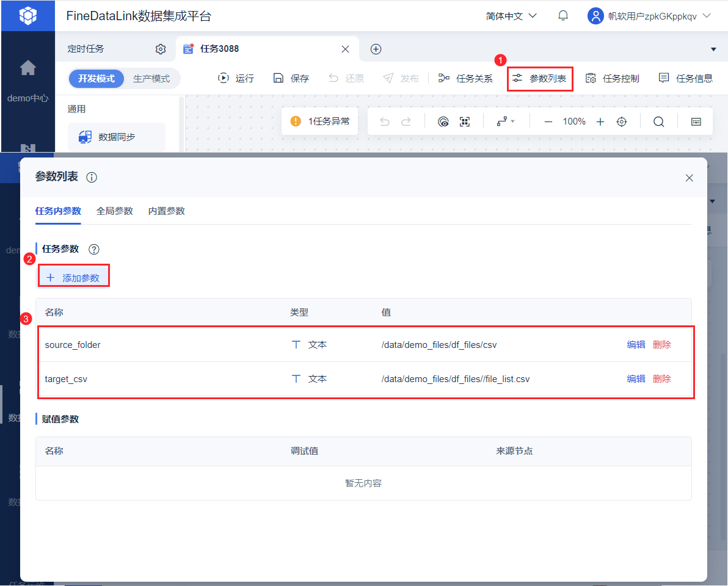Select the 任务3088 tab
Image resolution: width=728 pixels, height=586 pixels.
(x=220, y=49)
